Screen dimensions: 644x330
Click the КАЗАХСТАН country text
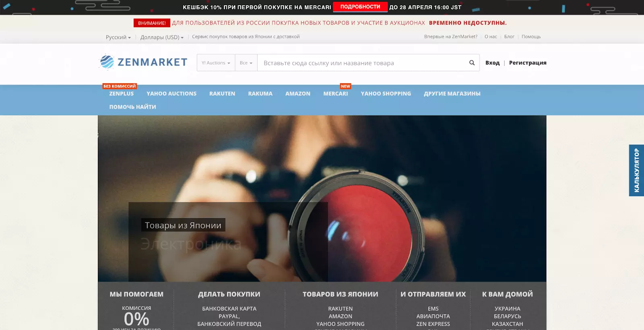coord(508,324)
